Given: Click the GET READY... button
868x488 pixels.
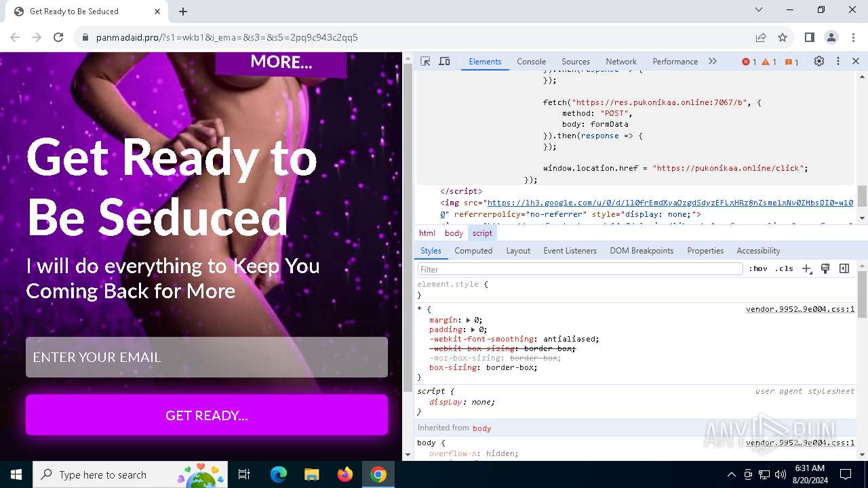Looking at the screenshot, I should pos(207,415).
